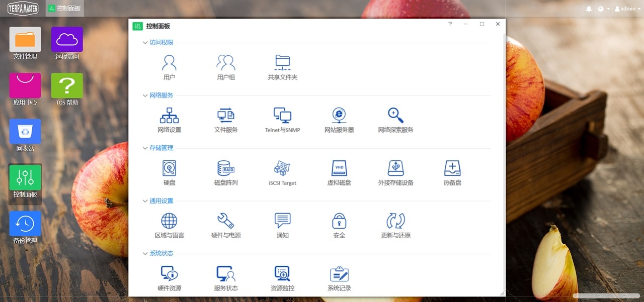Collapse the 系统状态 section
This screenshot has height=302, width=644.
coord(145,254)
